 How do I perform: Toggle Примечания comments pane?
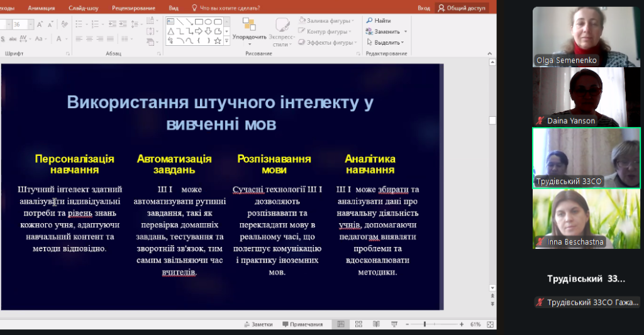coord(303,324)
